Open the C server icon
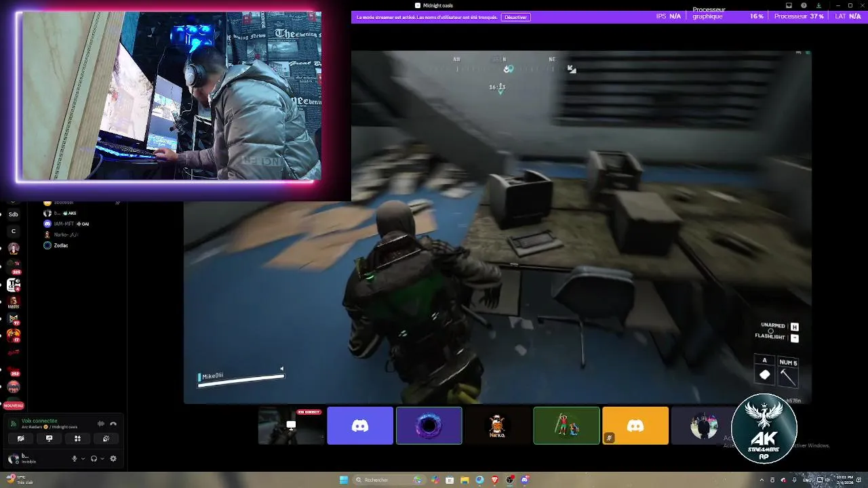Image resolution: width=868 pixels, height=488 pixels. [x=14, y=231]
